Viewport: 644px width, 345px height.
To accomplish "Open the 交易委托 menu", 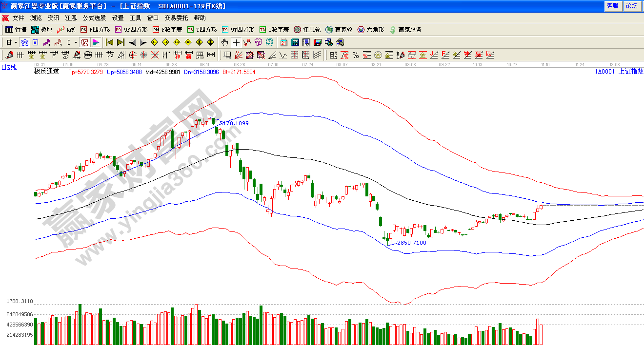I will coord(176,18).
